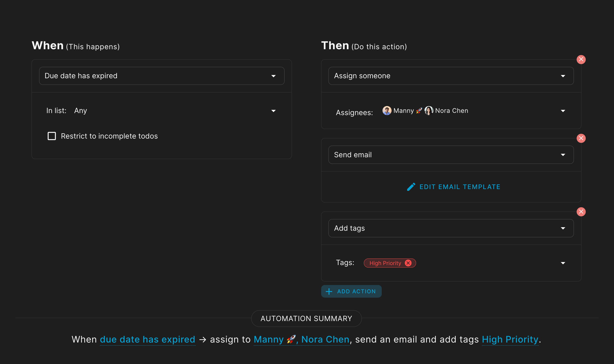Remove the Add tags action
614x364 pixels.
[581, 212]
